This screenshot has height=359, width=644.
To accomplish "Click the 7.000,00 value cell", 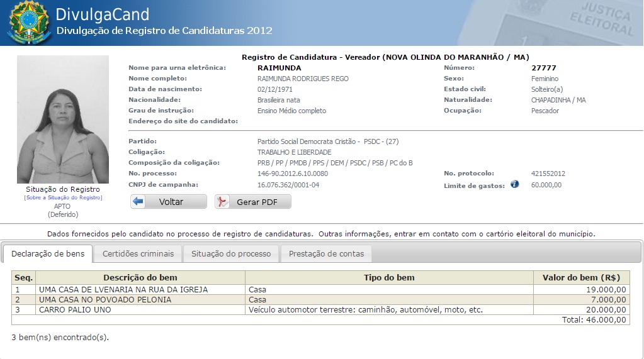I will [581, 299].
